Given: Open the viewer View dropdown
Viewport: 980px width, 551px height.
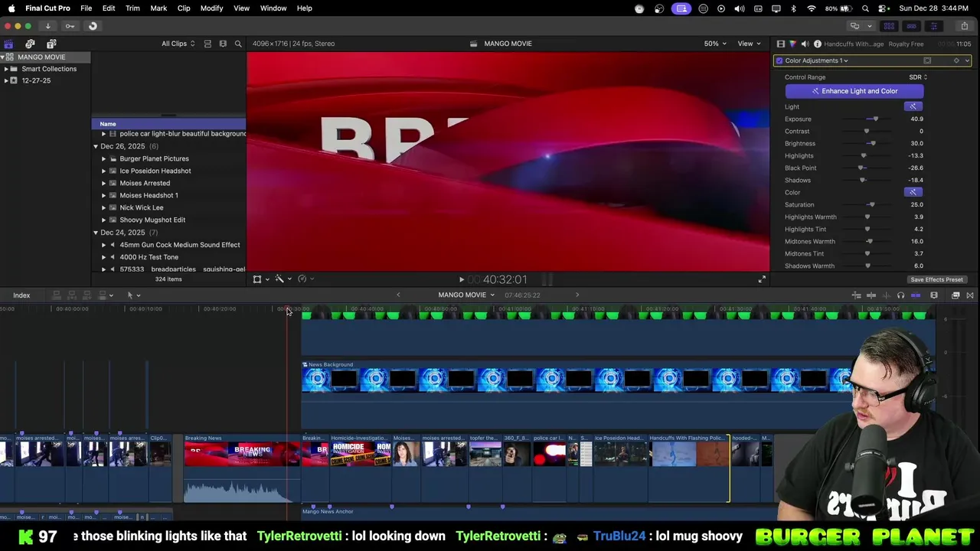Looking at the screenshot, I should click(x=748, y=44).
